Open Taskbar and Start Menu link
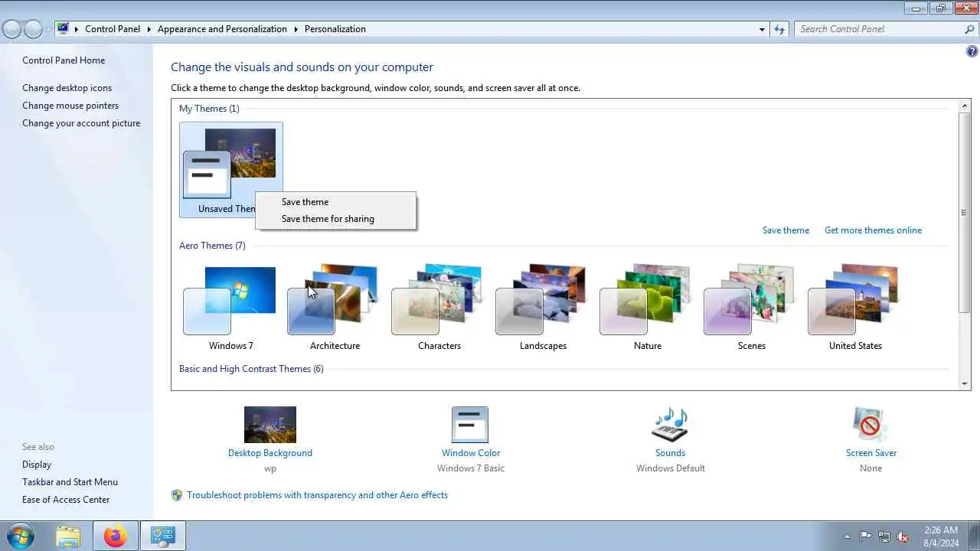Screen dimensions: 980x551 click(70, 482)
